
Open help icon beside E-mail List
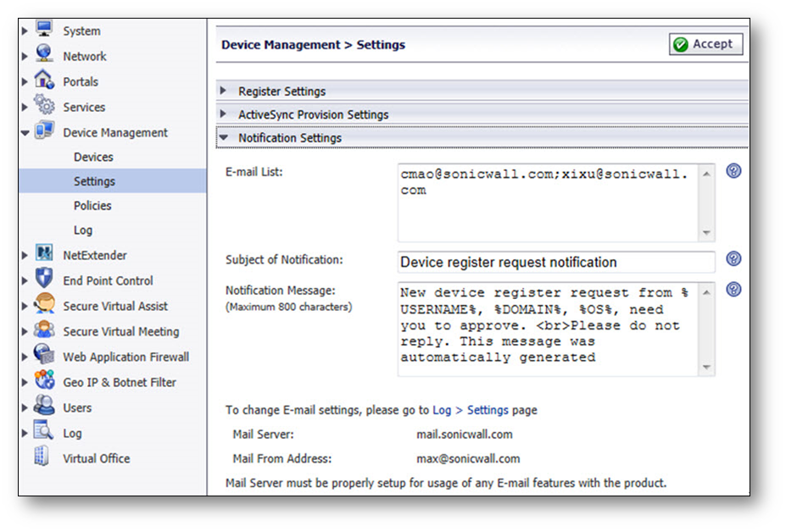(734, 171)
